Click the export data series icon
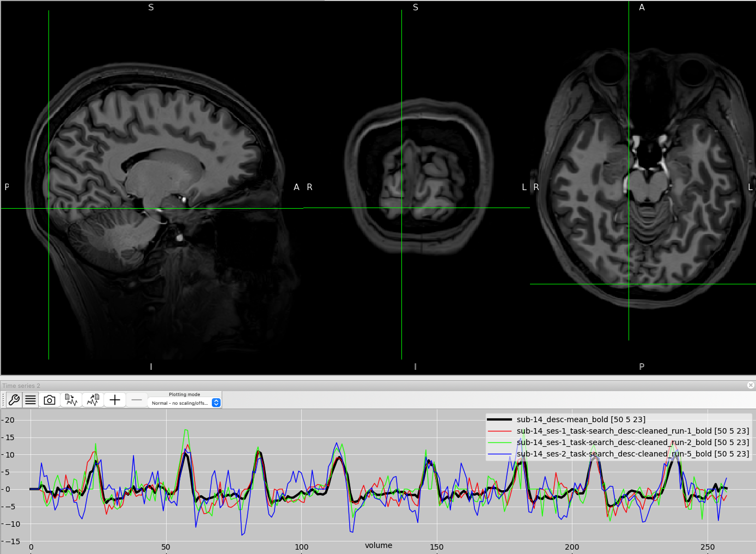 click(93, 400)
